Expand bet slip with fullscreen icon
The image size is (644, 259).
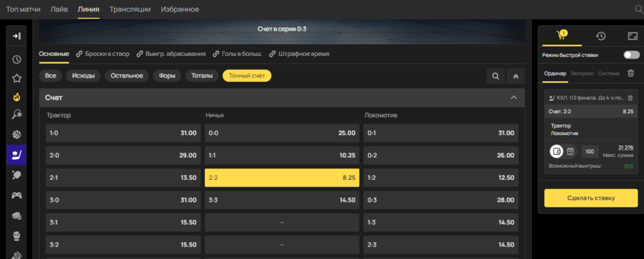632,36
